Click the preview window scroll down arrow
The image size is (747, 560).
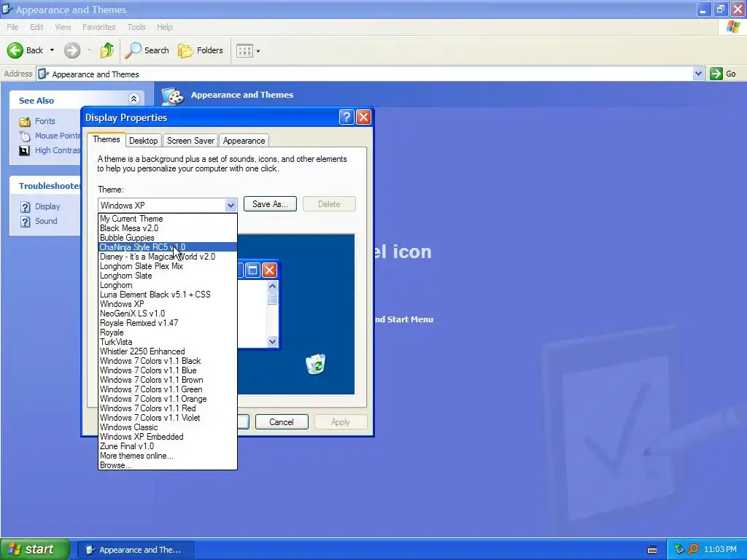click(273, 341)
